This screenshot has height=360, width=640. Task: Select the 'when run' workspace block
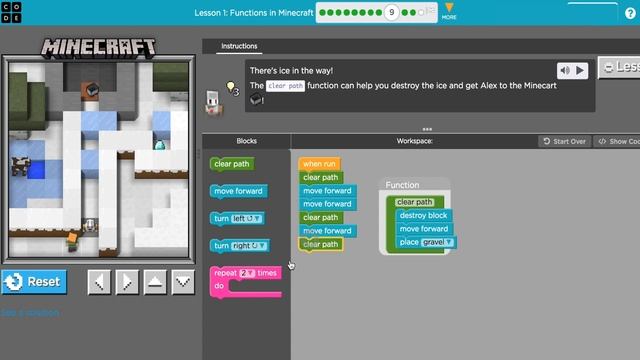click(319, 164)
